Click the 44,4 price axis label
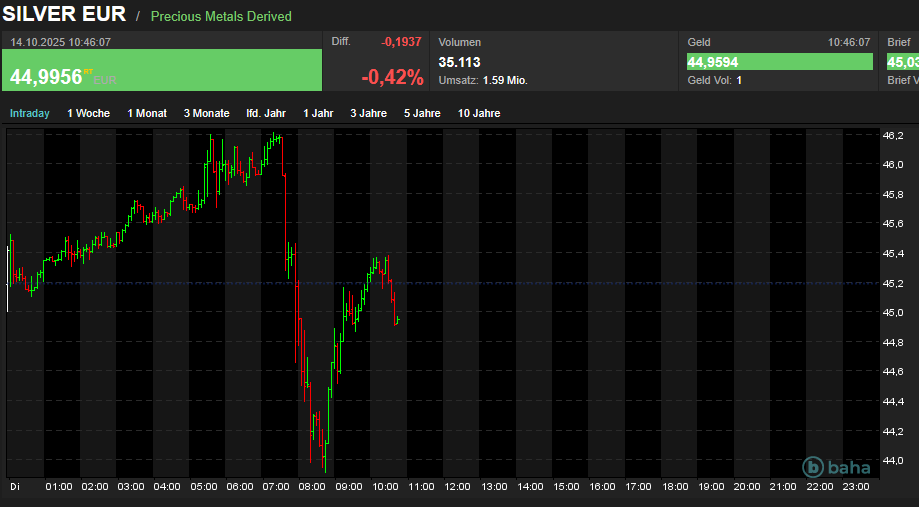The height and width of the screenshot is (507, 919). pyautogui.click(x=893, y=401)
